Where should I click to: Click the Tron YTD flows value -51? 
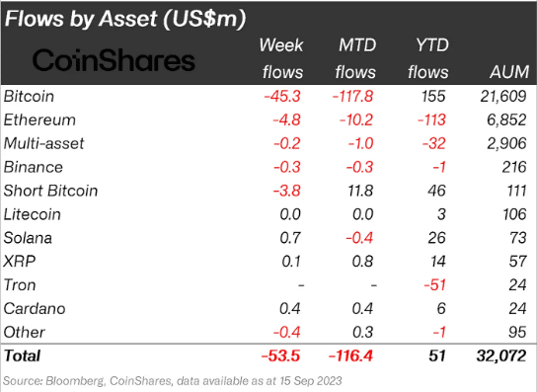434,285
